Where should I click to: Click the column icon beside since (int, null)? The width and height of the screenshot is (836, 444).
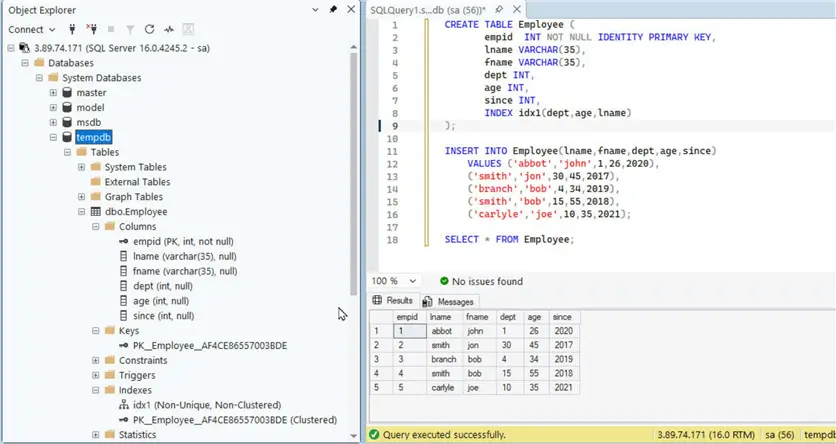tap(124, 316)
